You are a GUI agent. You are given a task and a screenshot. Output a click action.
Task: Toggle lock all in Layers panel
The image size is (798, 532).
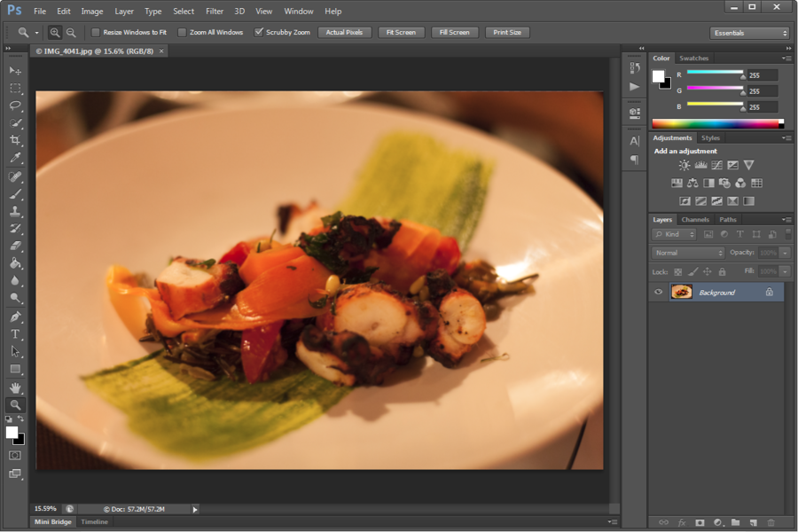click(x=722, y=272)
